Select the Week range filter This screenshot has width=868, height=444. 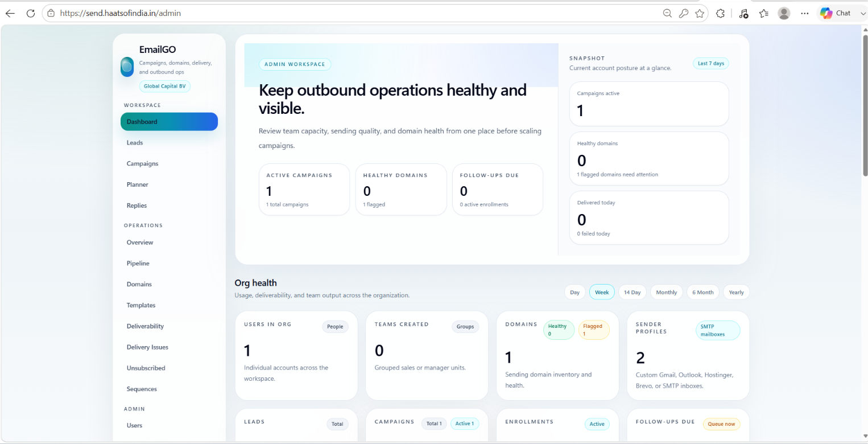pyautogui.click(x=602, y=292)
